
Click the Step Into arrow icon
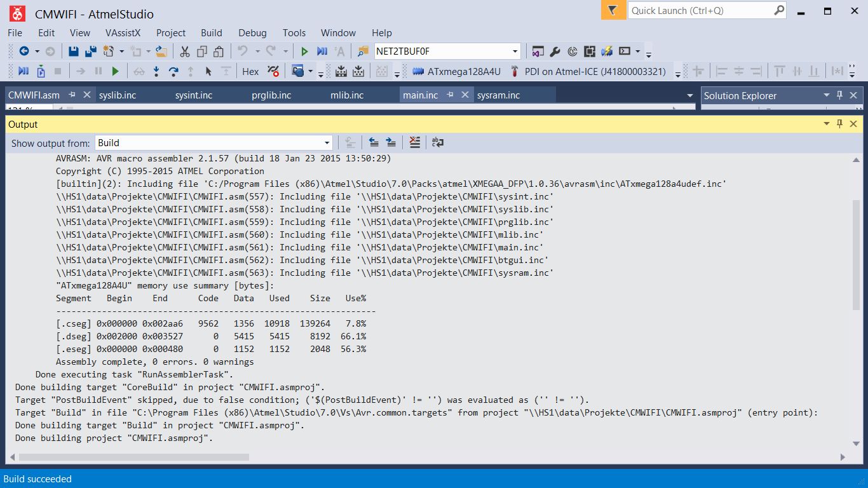[x=156, y=71]
